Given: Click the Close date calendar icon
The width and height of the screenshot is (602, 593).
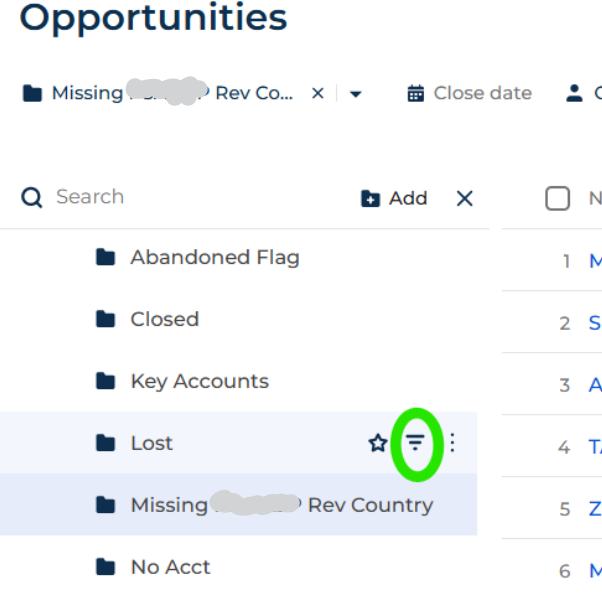Looking at the screenshot, I should pyautogui.click(x=416, y=93).
